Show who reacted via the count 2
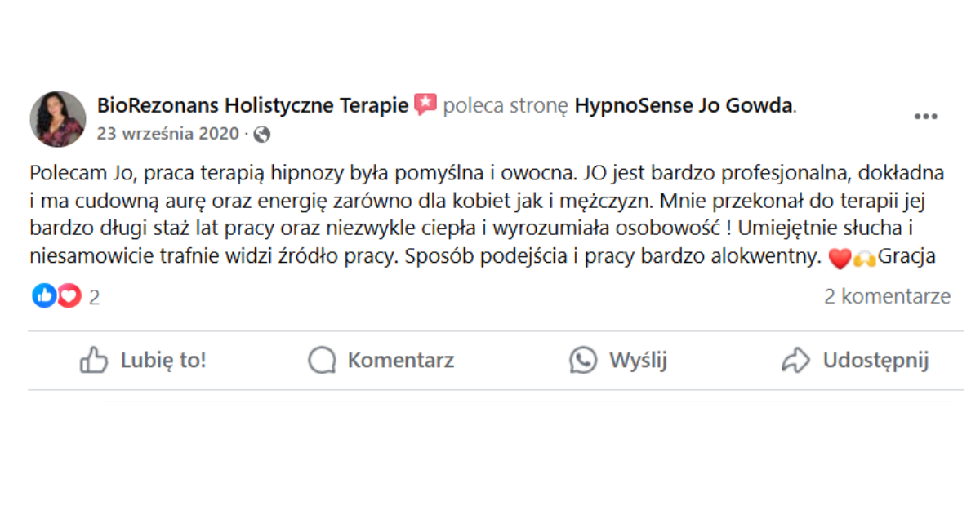Screen dimensions: 980x514 point(95,297)
